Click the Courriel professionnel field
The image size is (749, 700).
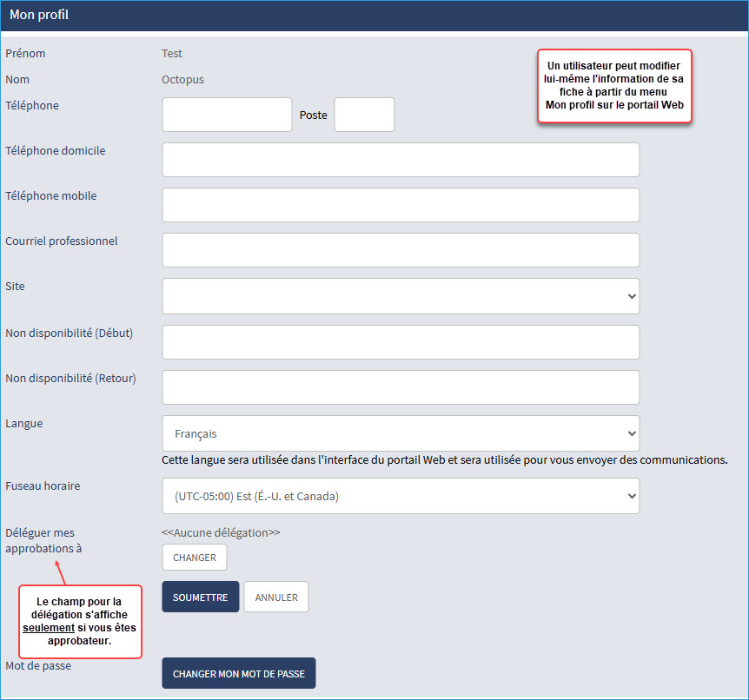[x=401, y=250]
